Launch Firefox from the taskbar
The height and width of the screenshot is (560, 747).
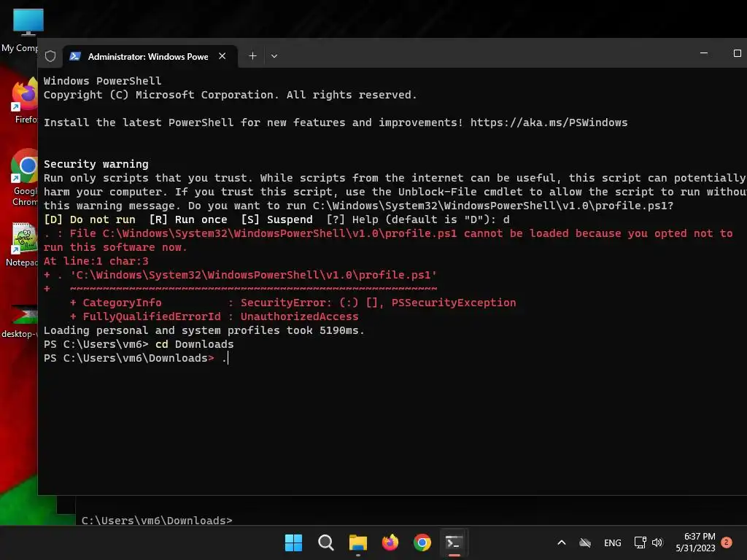point(390,542)
